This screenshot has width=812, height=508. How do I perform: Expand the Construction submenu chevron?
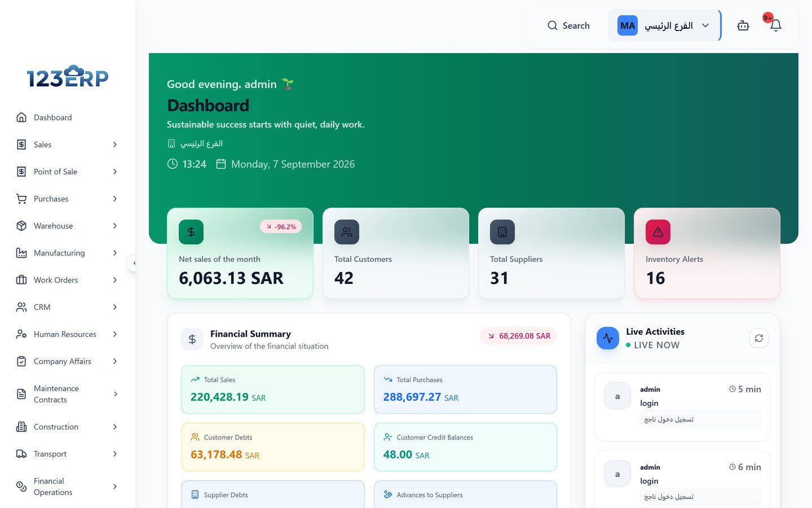pyautogui.click(x=115, y=427)
